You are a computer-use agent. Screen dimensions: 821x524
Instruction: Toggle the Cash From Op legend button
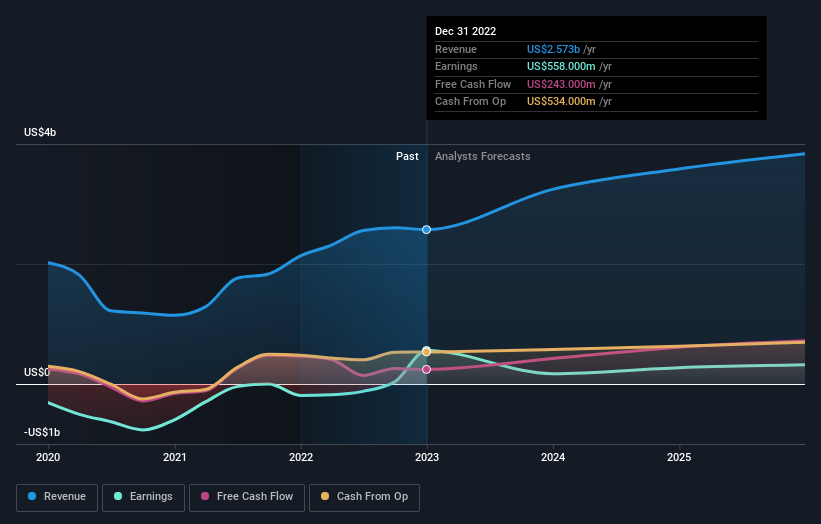click(364, 497)
